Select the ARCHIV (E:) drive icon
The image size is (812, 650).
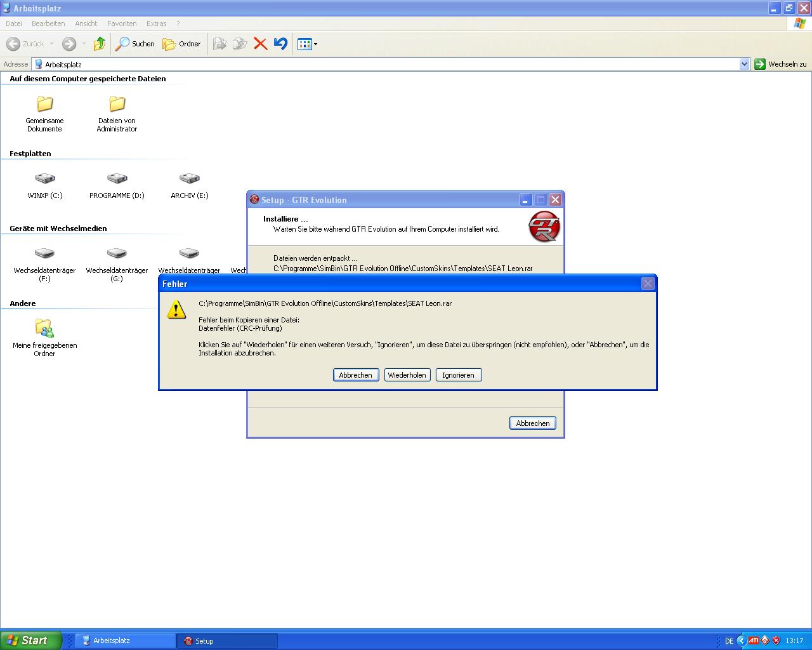[189, 179]
